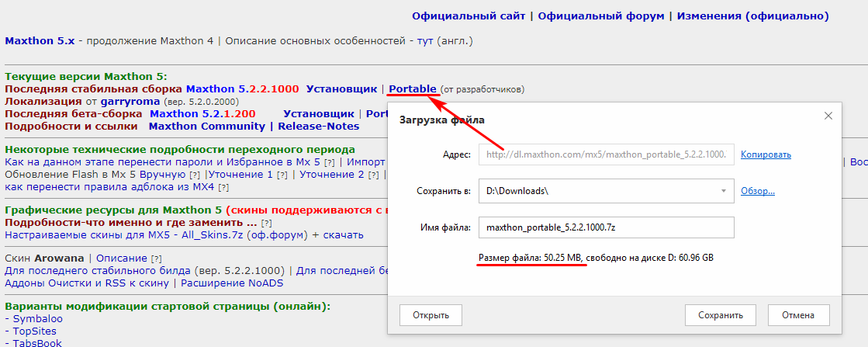
Task: Click the Maxthon 5.x link
Action: point(40,41)
